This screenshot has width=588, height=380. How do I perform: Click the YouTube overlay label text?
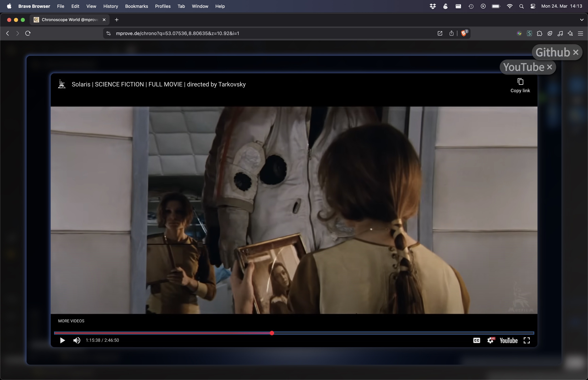coord(524,67)
